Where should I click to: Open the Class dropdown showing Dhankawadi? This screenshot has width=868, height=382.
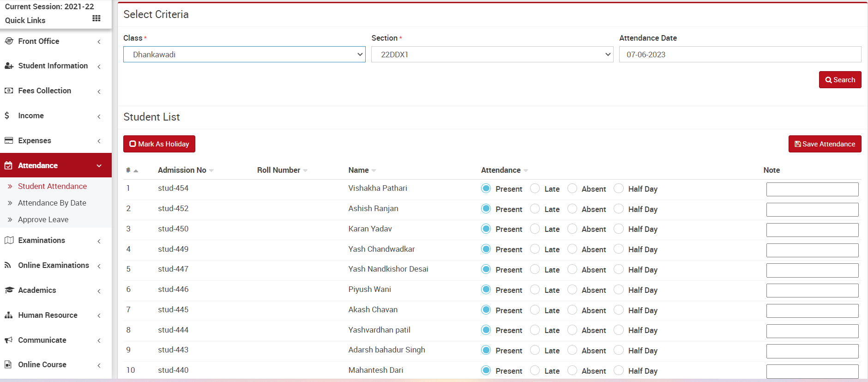coord(244,55)
